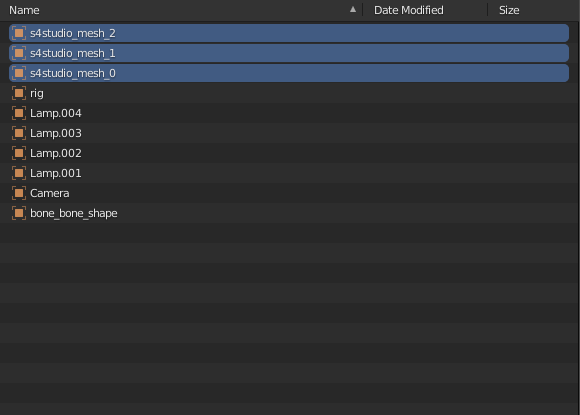The height and width of the screenshot is (415, 580).
Task: Click the object icon next to rig
Action: click(19, 93)
